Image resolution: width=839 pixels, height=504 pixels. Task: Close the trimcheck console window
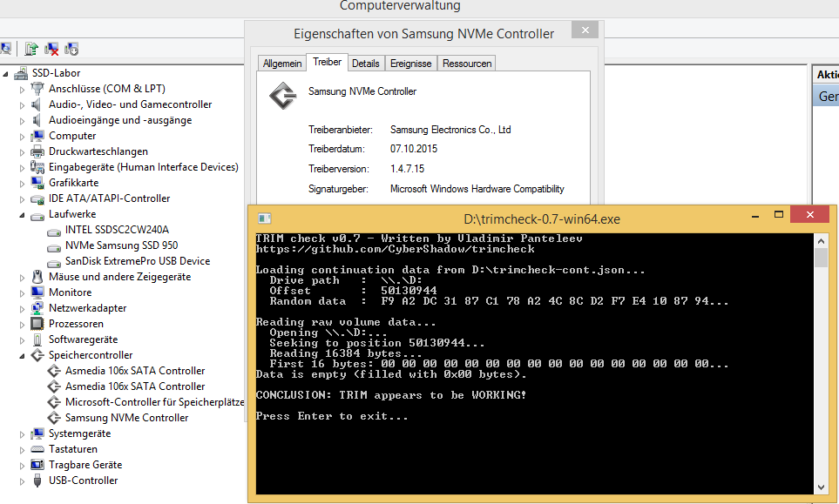pyautogui.click(x=809, y=214)
